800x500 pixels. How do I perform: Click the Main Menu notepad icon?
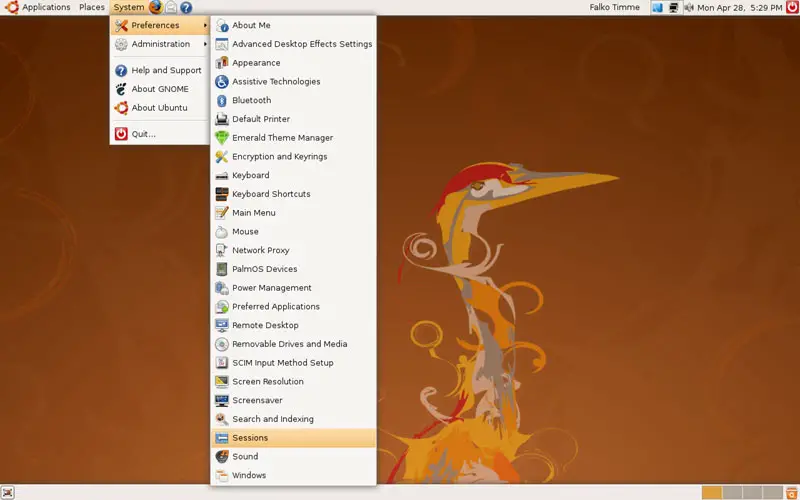tap(222, 213)
